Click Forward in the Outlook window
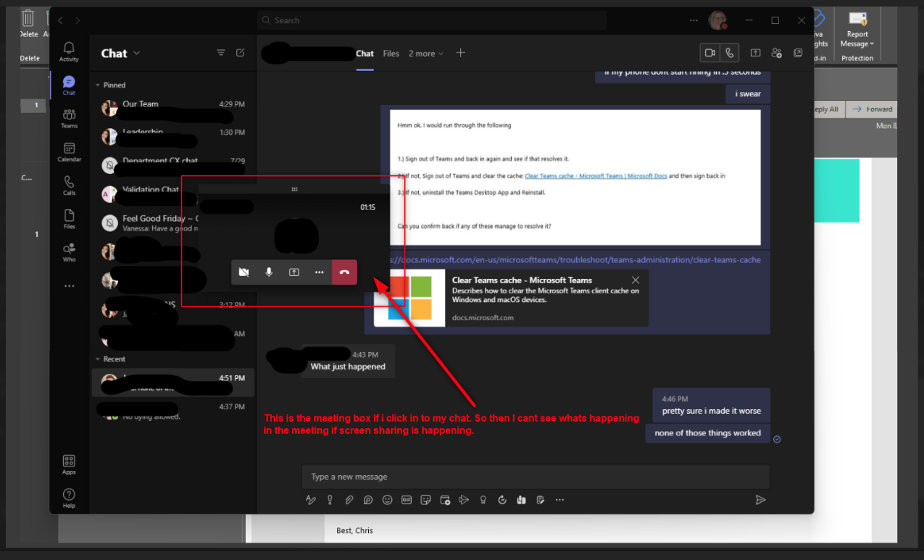The height and width of the screenshot is (560, 924). (872, 109)
